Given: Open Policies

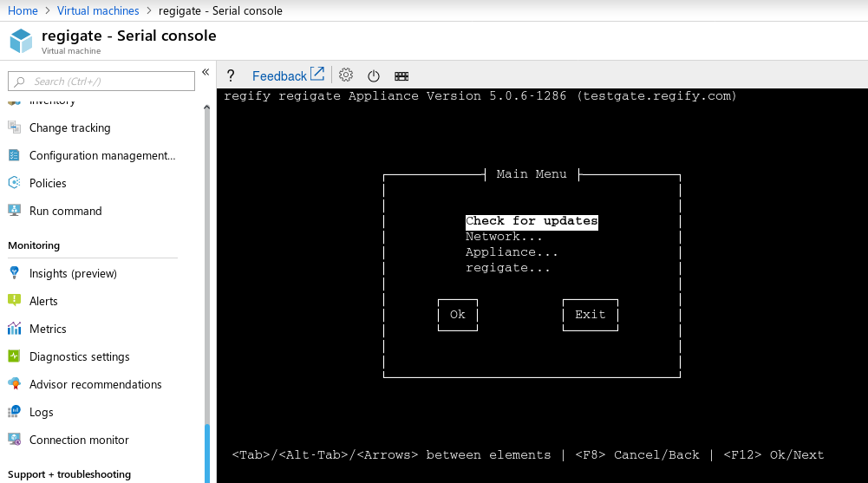Looking at the screenshot, I should (x=48, y=183).
